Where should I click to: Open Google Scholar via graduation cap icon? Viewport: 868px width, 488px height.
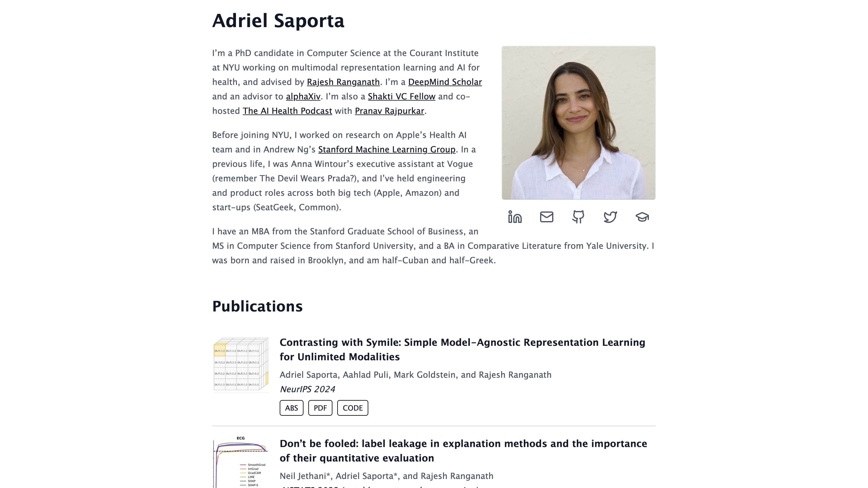click(642, 217)
